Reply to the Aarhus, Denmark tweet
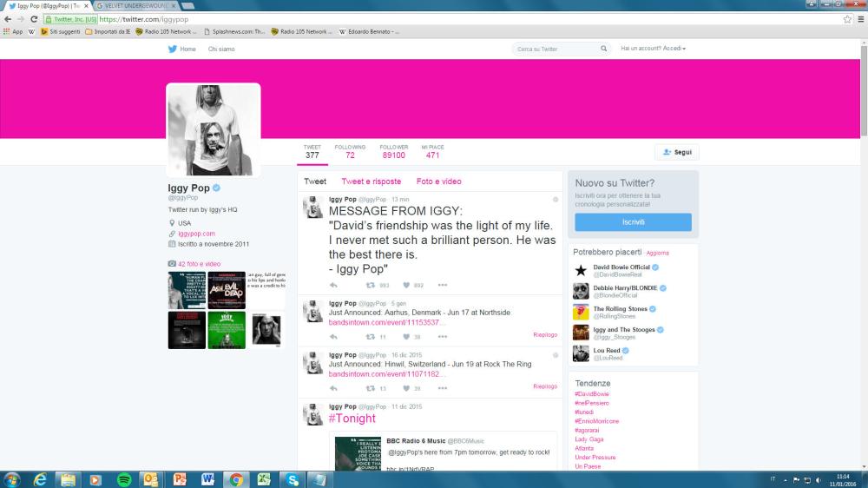 (333, 337)
